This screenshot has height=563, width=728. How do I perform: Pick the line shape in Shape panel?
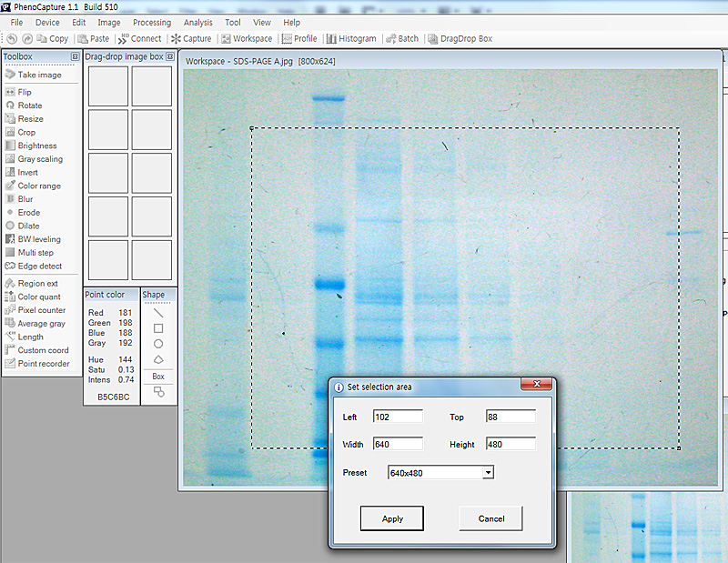[158, 313]
